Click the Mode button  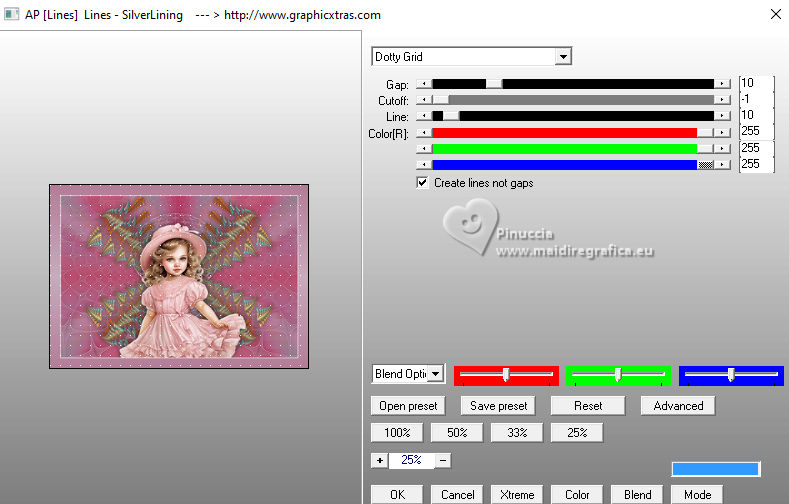click(x=697, y=494)
